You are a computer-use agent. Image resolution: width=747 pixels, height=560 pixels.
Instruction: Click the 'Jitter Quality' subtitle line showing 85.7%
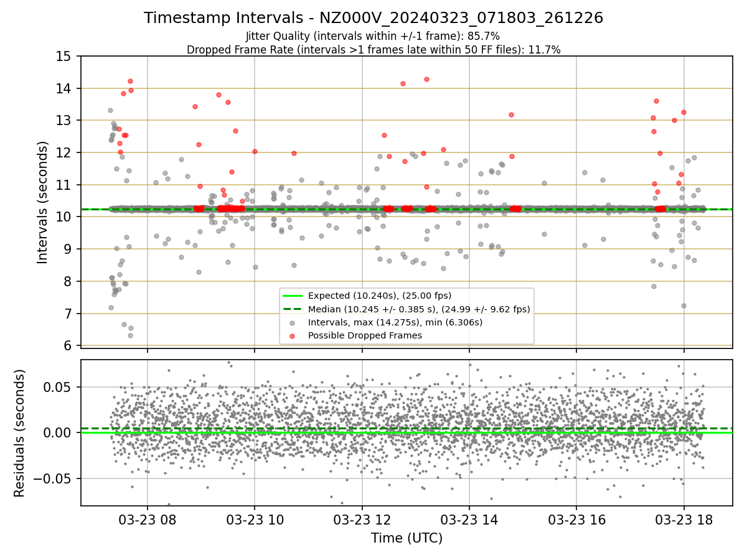point(373,36)
